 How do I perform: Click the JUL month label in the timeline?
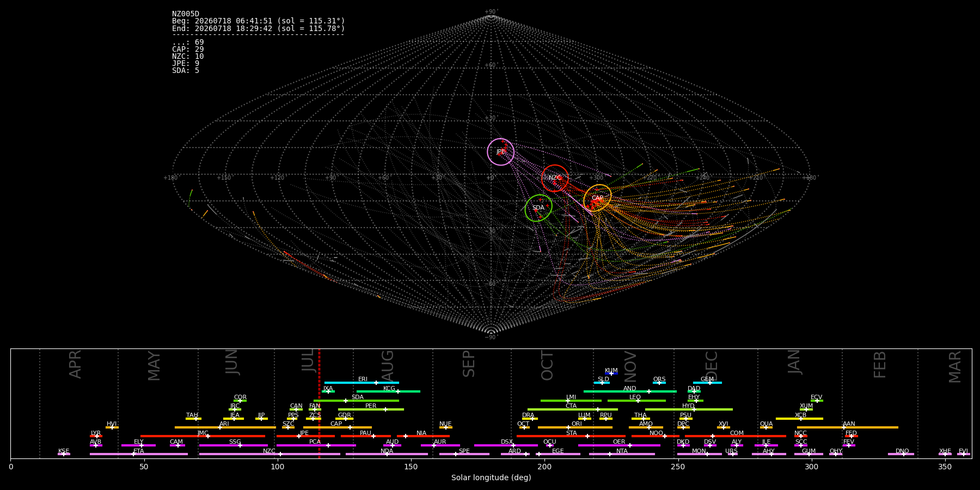tap(309, 360)
